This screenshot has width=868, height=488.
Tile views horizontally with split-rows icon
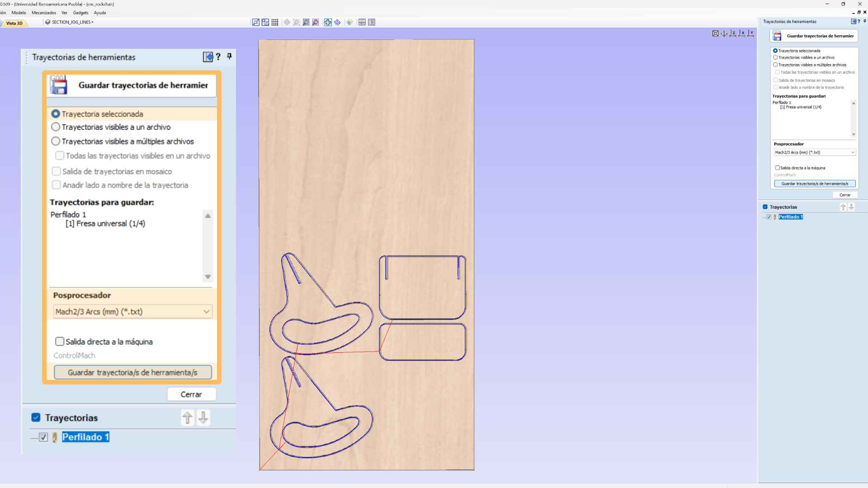pyautogui.click(x=362, y=22)
